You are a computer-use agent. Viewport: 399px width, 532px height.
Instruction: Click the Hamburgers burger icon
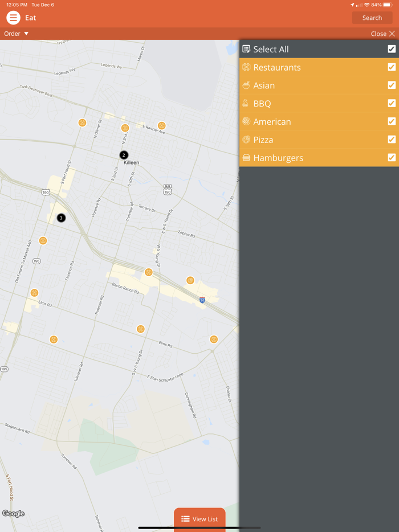click(246, 158)
